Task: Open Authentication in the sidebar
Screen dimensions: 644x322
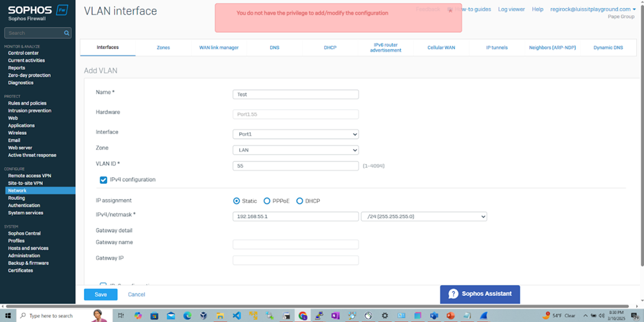Action: (x=24, y=205)
